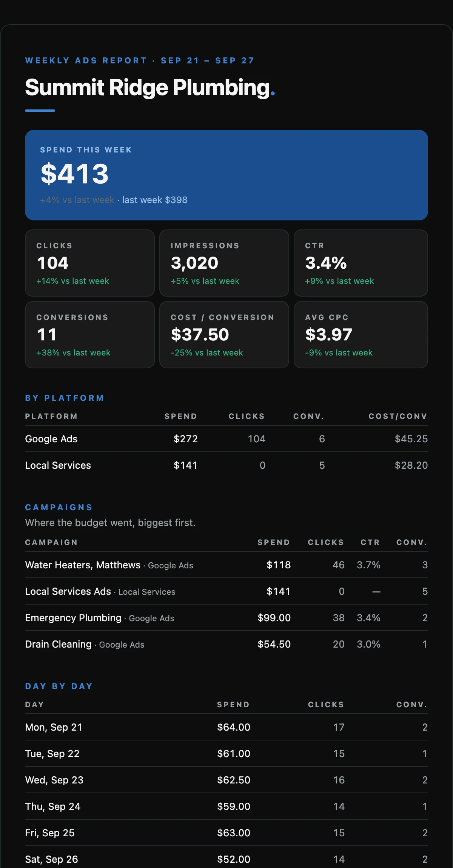Click the 3.0% CTR for Drain Cleaning
The width and height of the screenshot is (453, 868).
[x=368, y=644]
